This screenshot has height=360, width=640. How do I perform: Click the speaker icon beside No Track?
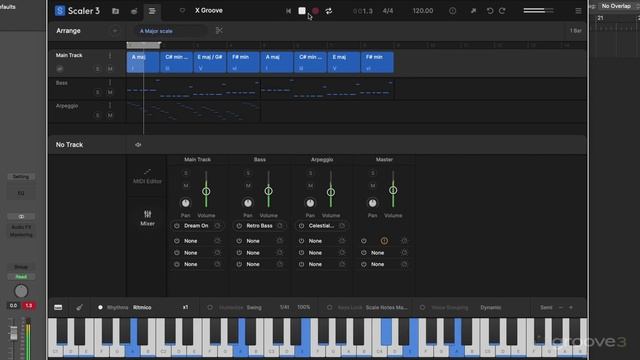[x=138, y=144]
